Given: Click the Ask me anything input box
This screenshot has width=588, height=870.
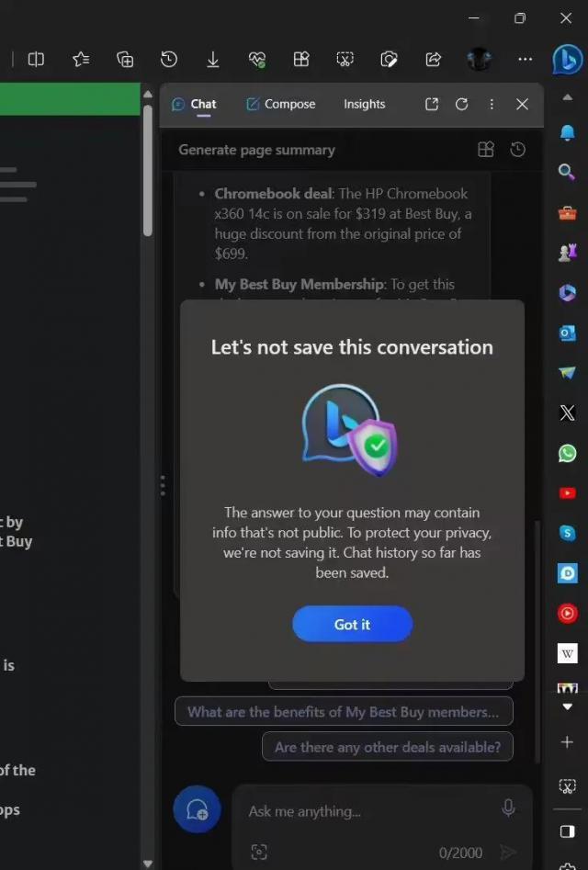Looking at the screenshot, I should click(367, 811).
